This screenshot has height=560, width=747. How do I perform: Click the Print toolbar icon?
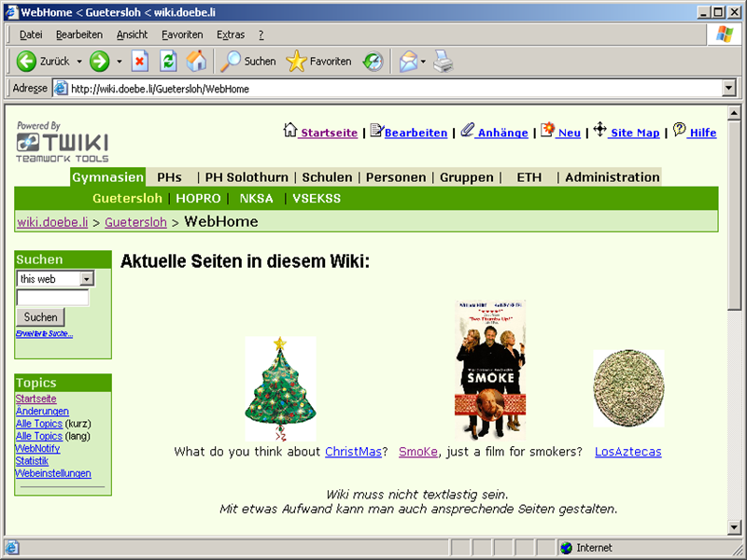pyautogui.click(x=444, y=62)
